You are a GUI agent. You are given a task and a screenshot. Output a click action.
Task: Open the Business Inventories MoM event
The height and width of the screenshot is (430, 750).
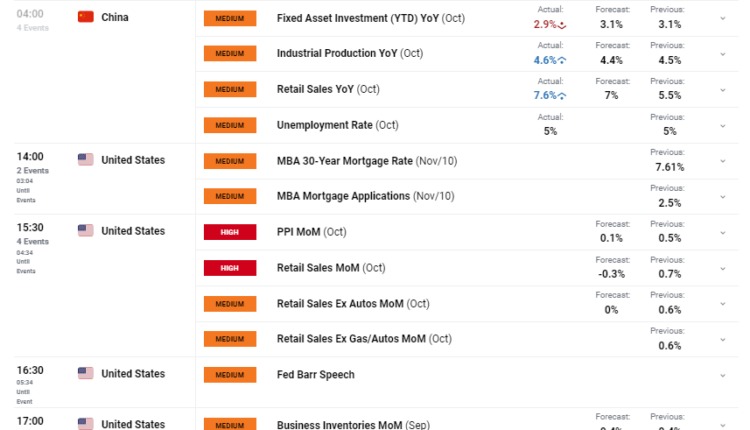352,424
